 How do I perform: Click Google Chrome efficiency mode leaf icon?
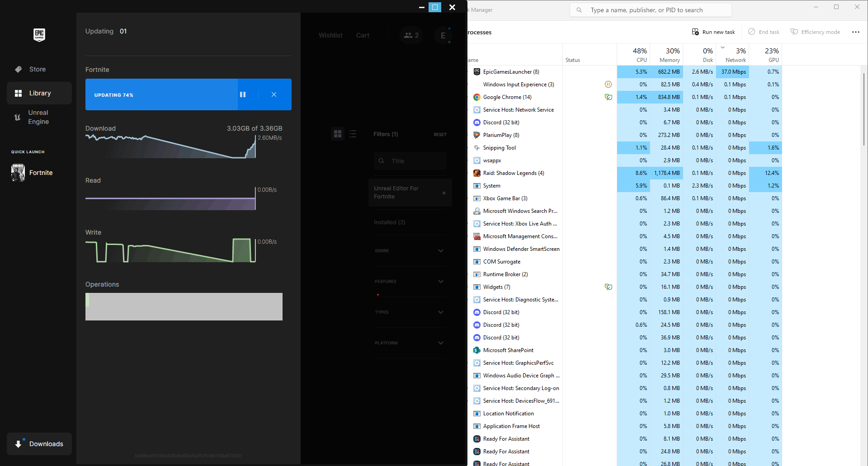click(x=609, y=97)
